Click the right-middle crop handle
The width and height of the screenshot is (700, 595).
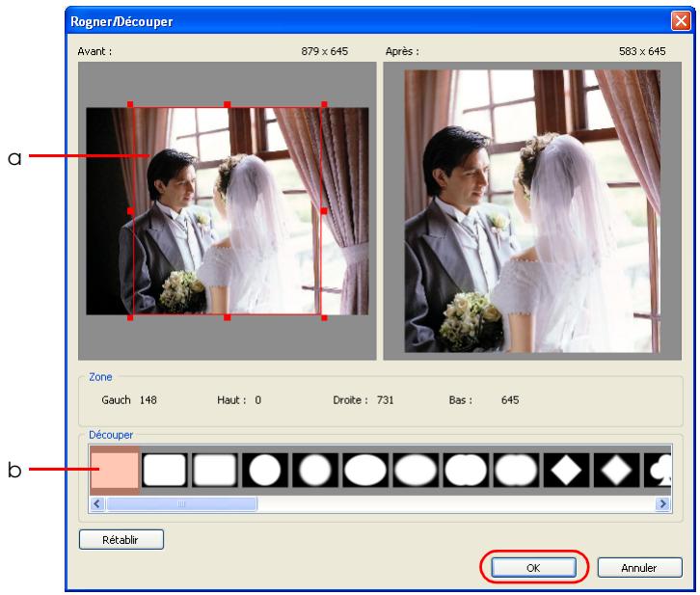click(324, 210)
